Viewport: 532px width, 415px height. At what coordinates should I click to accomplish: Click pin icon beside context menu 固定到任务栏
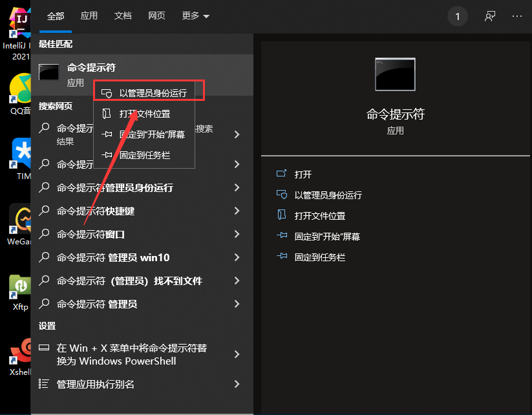[107, 155]
